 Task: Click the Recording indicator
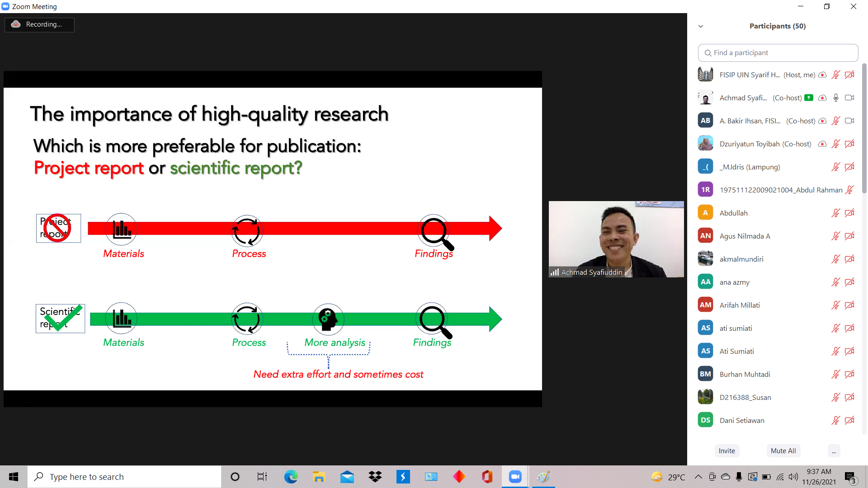[39, 24]
